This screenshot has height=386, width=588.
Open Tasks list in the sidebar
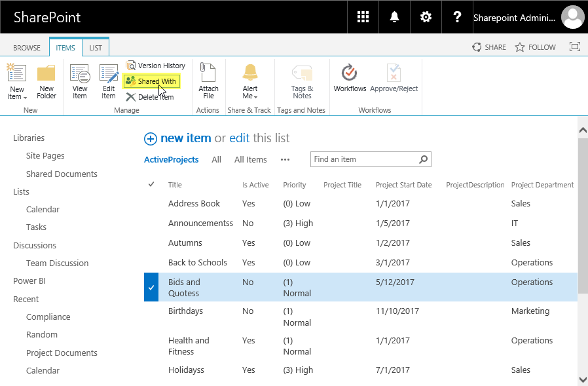(x=37, y=227)
